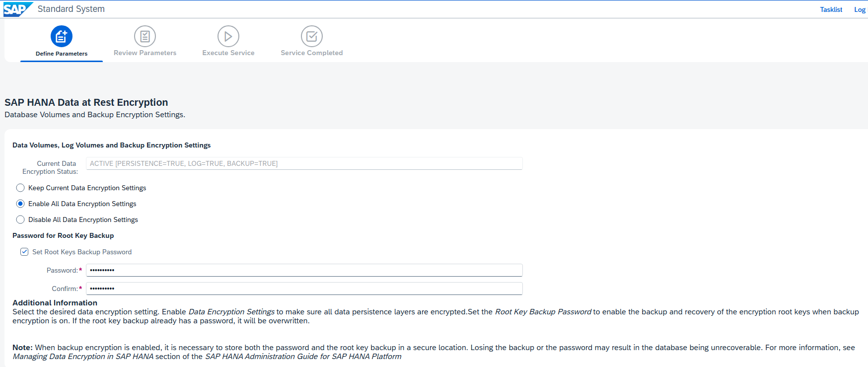Click the italic 'Root Key Backup Password' text

[543, 312]
